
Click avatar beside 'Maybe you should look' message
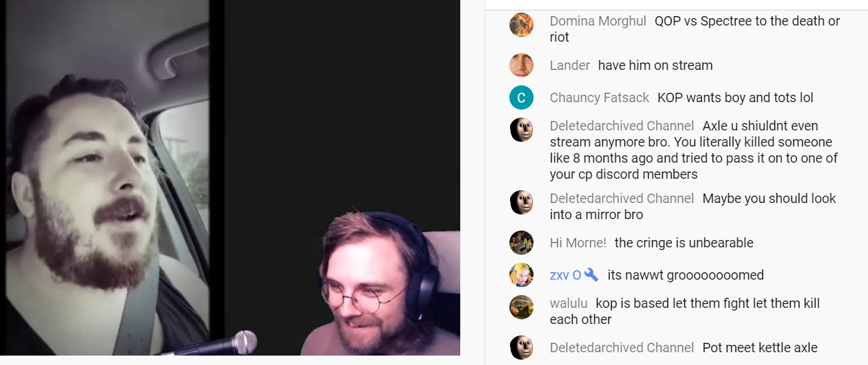click(x=521, y=202)
